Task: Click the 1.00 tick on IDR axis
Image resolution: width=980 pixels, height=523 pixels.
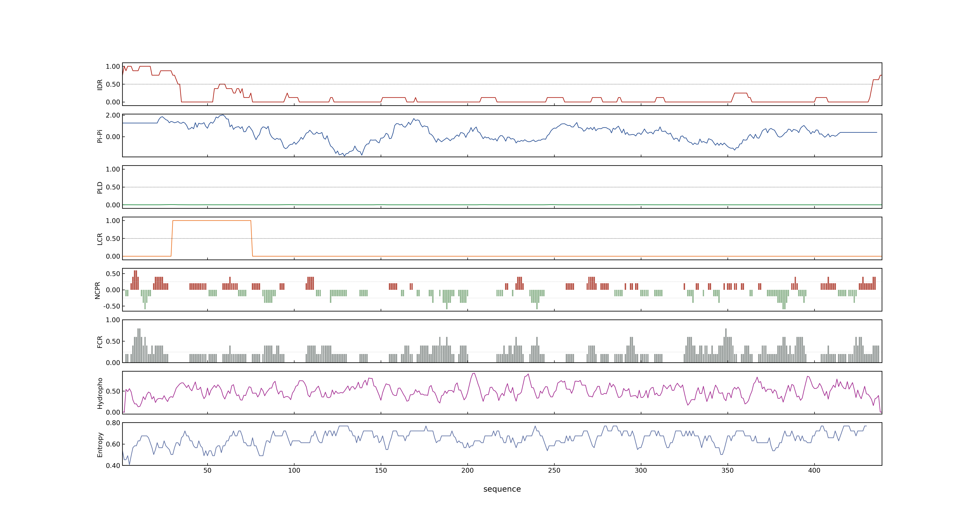Action: pos(113,67)
